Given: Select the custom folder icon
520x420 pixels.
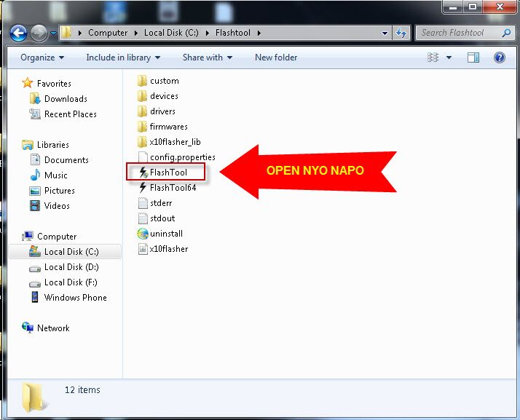Looking at the screenshot, I should tap(142, 81).
